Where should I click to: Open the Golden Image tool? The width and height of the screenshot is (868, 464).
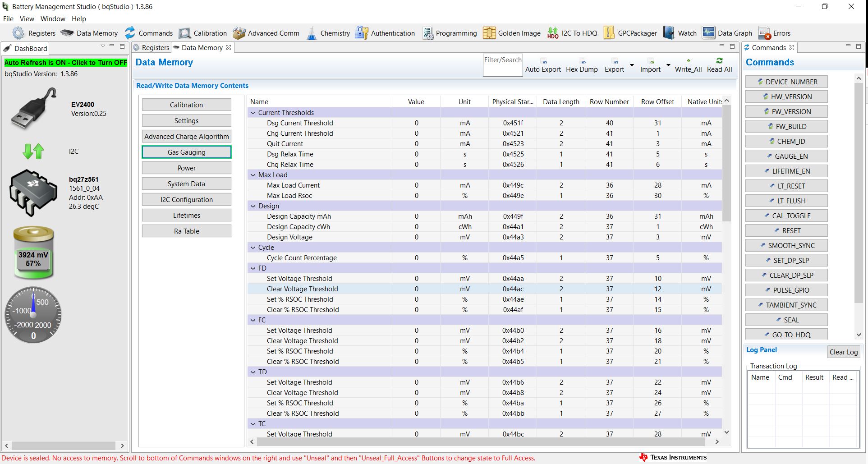489,33
